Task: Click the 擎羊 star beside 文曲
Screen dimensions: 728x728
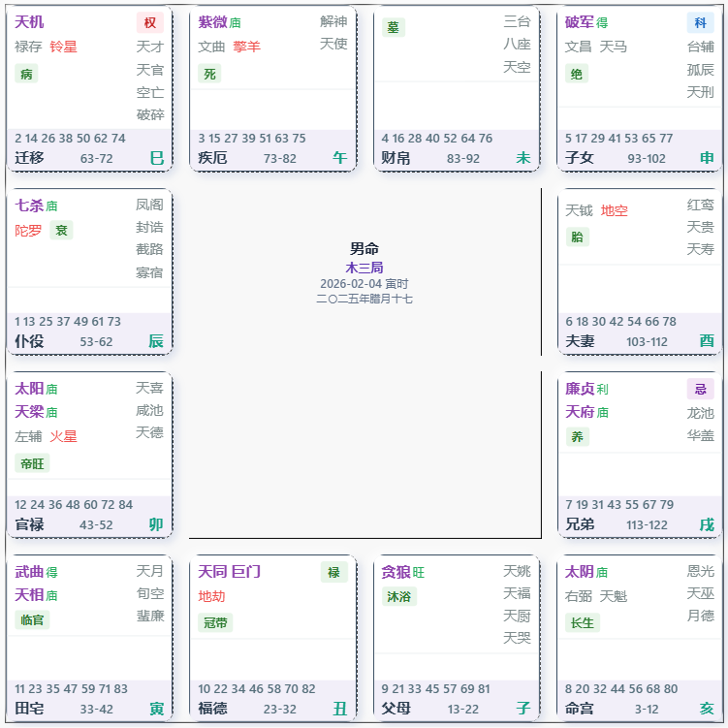Action: (x=246, y=47)
